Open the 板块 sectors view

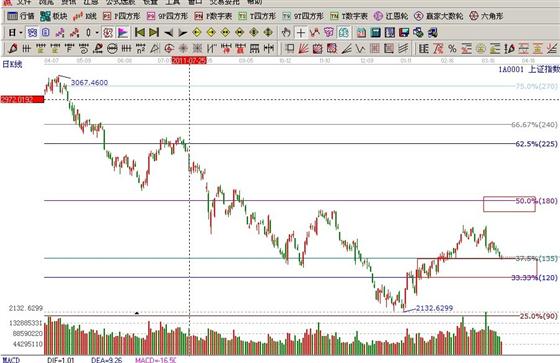(54, 16)
